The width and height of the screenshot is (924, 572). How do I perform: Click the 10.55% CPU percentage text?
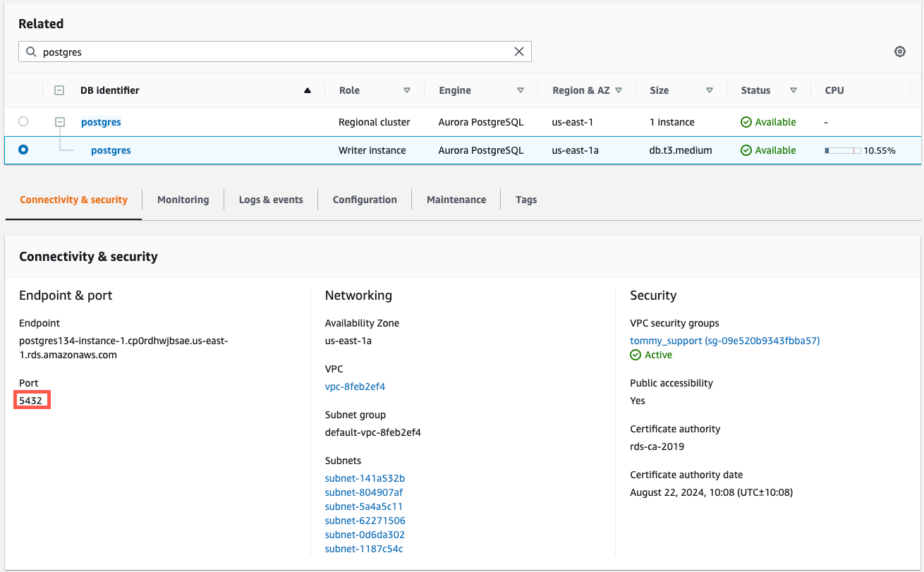click(880, 150)
